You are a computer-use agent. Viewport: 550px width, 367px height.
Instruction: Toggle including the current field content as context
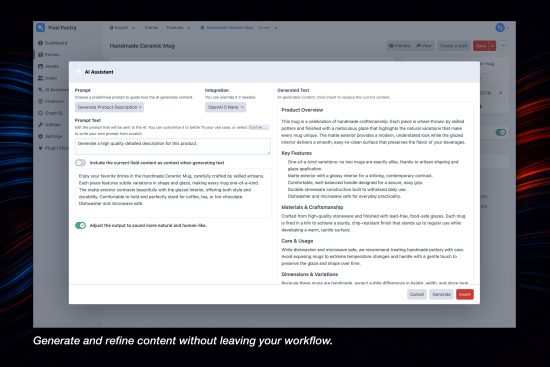(80, 162)
